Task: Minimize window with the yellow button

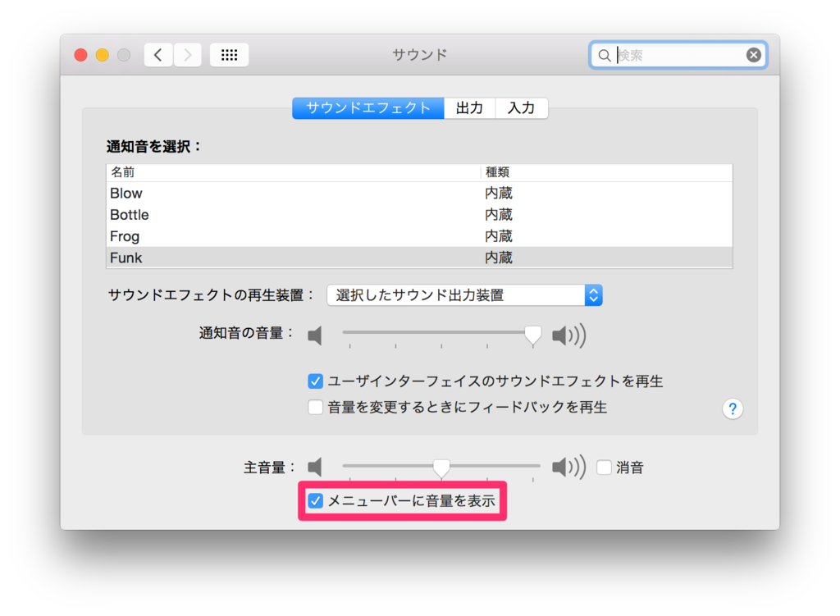Action: click(x=103, y=55)
